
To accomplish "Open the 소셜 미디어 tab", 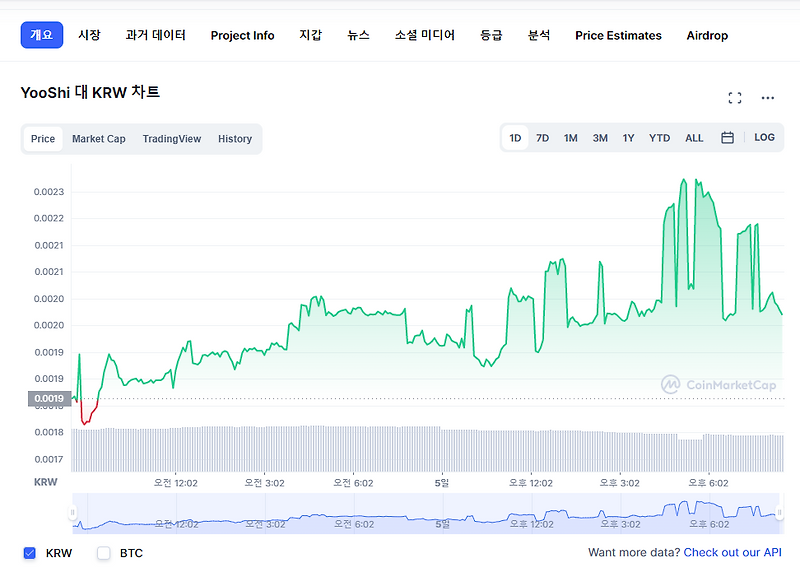I will [424, 35].
